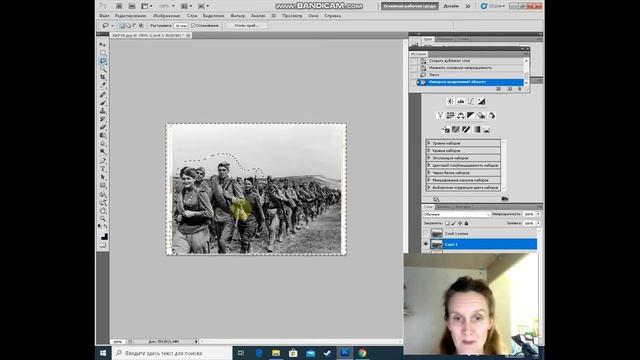Open the Файл menu
This screenshot has width=640, height=360.
tap(104, 16)
